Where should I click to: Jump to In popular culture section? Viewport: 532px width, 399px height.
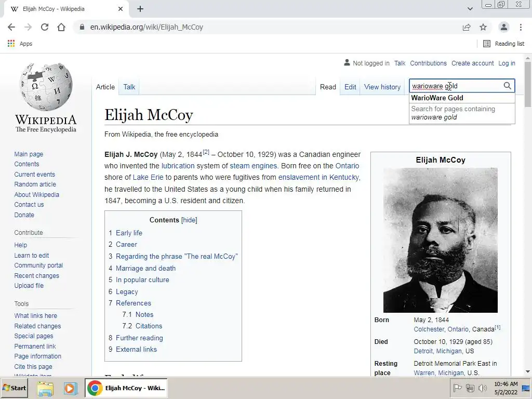click(x=142, y=280)
